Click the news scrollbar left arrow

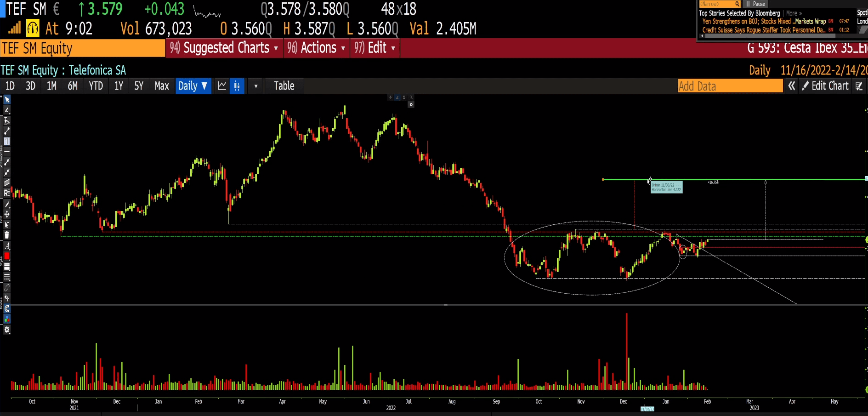[702, 36]
